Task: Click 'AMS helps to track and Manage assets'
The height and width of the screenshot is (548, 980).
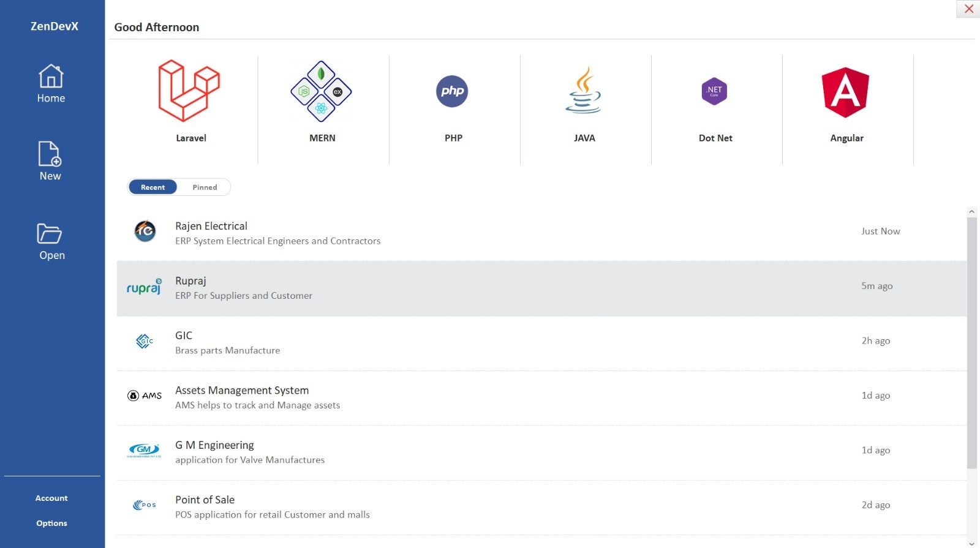Action: [x=257, y=405]
